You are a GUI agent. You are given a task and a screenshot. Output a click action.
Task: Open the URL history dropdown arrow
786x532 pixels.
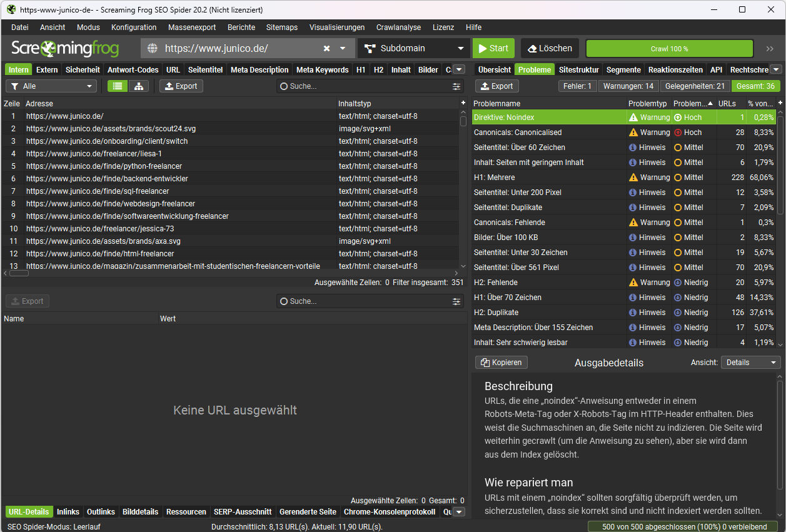[343, 49]
